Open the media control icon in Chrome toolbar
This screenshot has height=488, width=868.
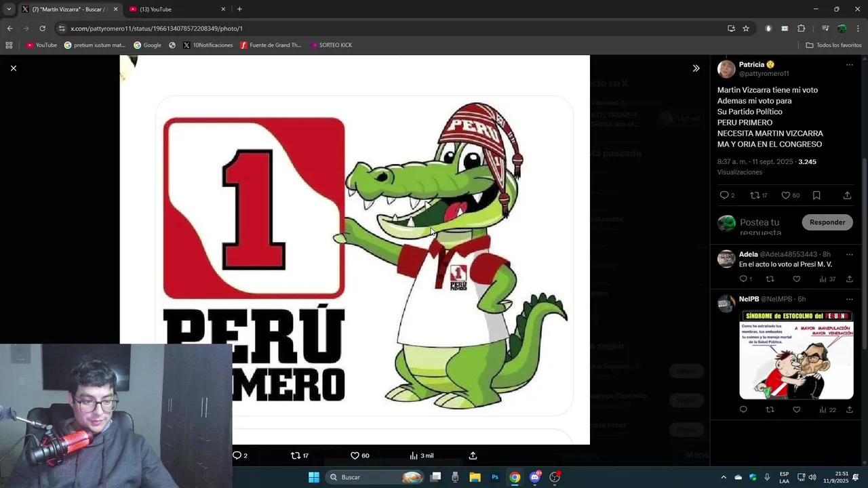(825, 28)
